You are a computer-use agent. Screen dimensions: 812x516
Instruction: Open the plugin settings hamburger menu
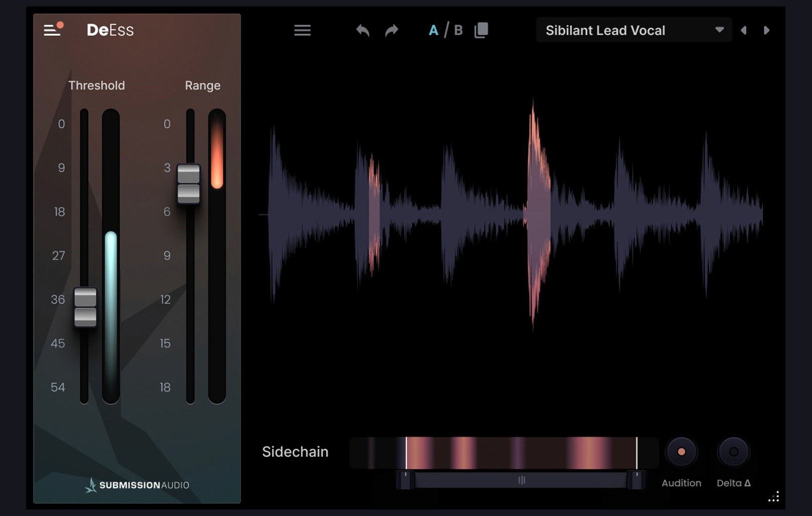coord(302,30)
